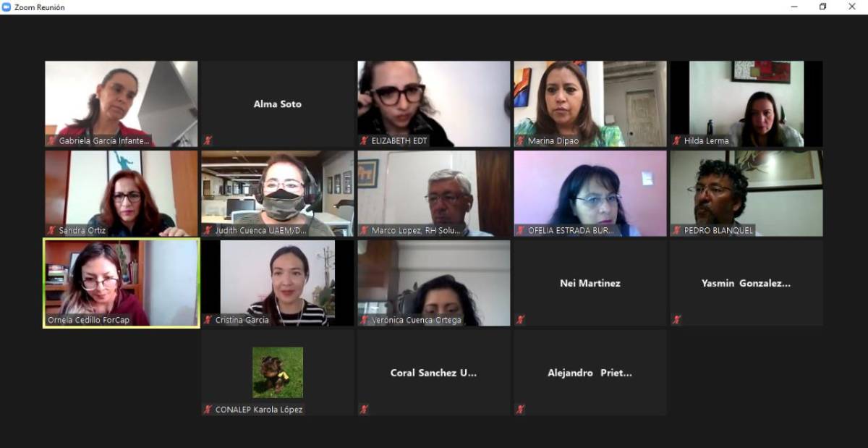Click the Zoom app icon in title bar
This screenshot has width=868, height=448.
pyautogui.click(x=7, y=7)
